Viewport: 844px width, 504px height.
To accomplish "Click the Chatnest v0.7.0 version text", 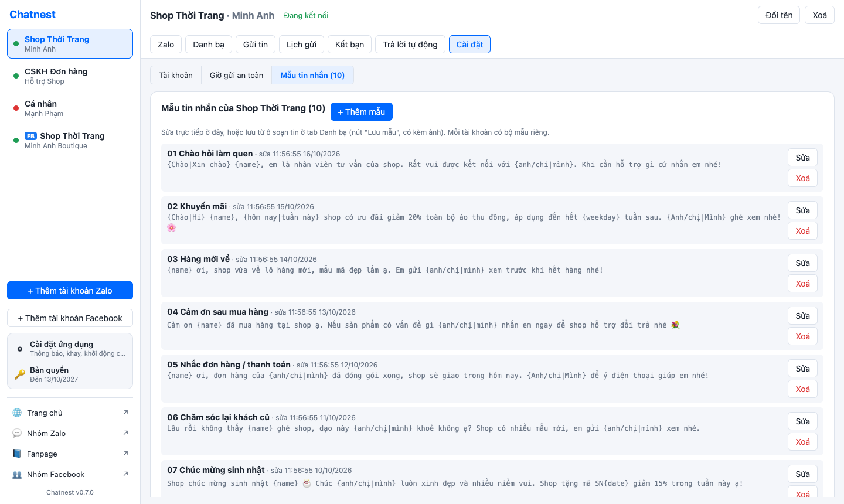I will (x=70, y=492).
